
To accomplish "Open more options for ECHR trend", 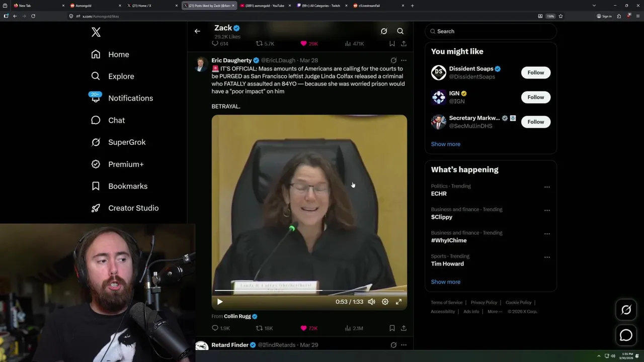I will pyautogui.click(x=547, y=187).
